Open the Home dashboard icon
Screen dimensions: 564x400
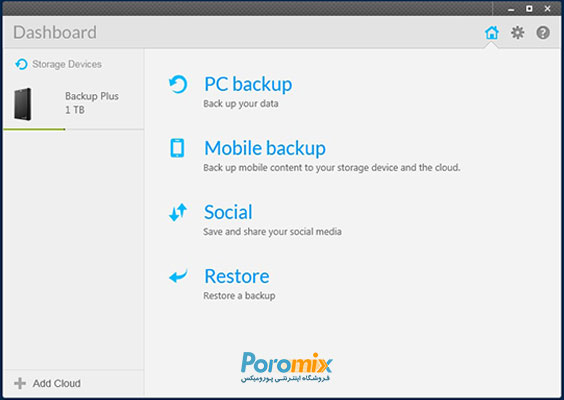492,33
